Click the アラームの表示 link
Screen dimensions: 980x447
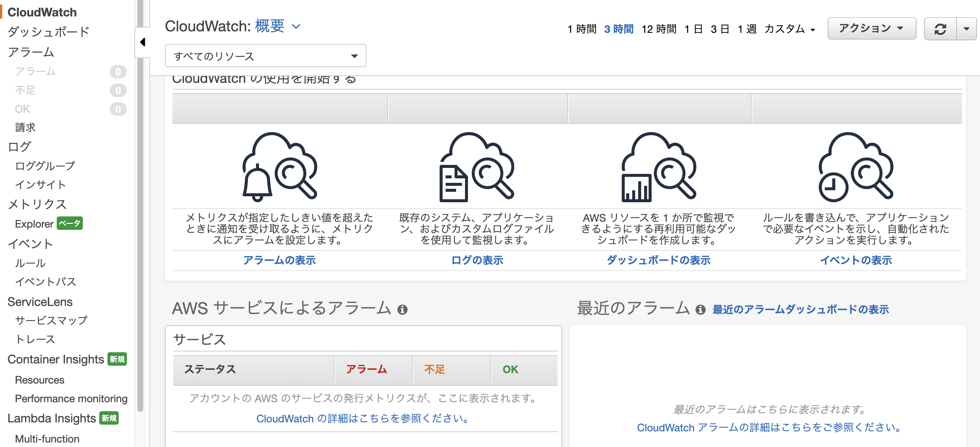coord(280,260)
